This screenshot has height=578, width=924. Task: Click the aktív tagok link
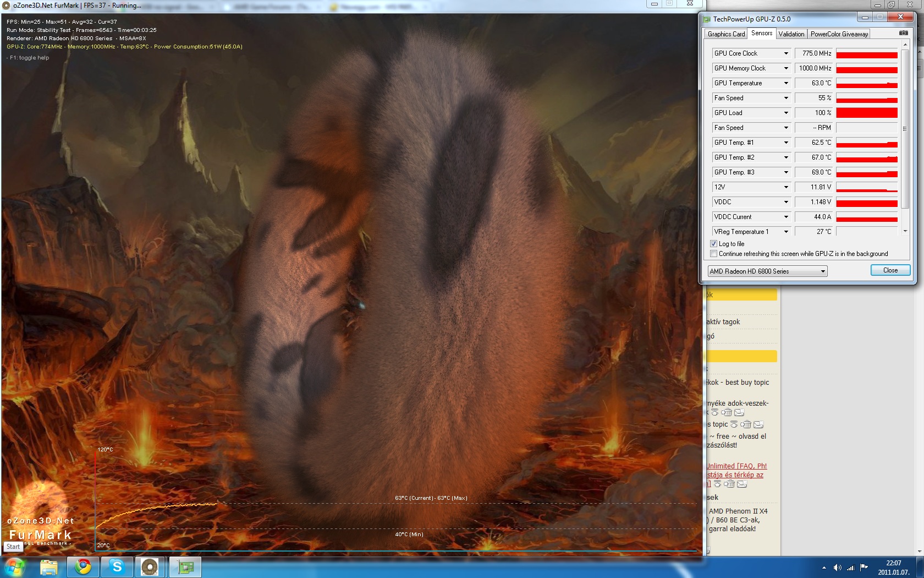723,322
